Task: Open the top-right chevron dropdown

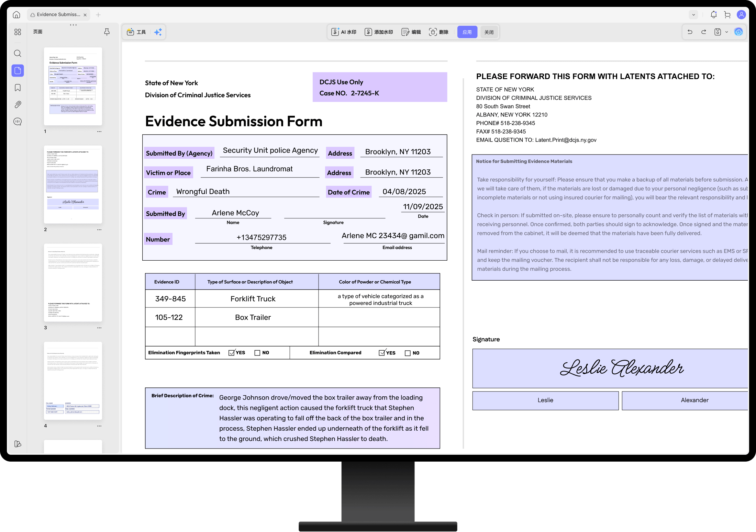Action: (x=693, y=15)
